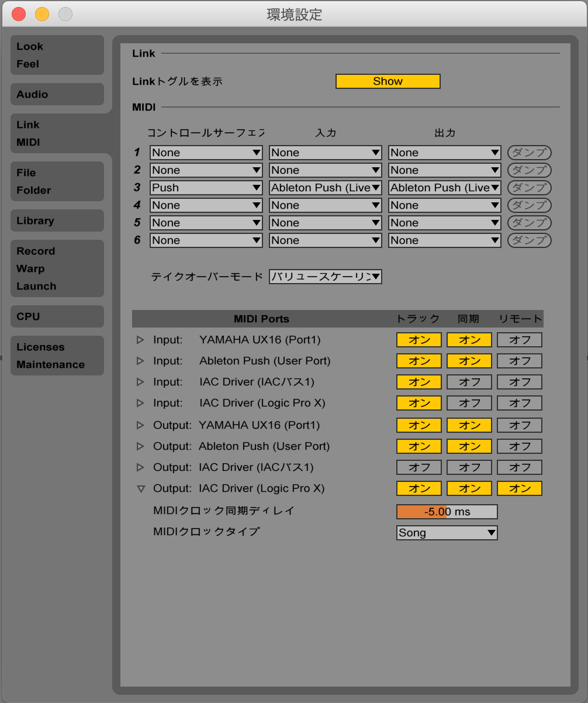
Task: Open the CPU preferences tab
Action: tap(57, 316)
